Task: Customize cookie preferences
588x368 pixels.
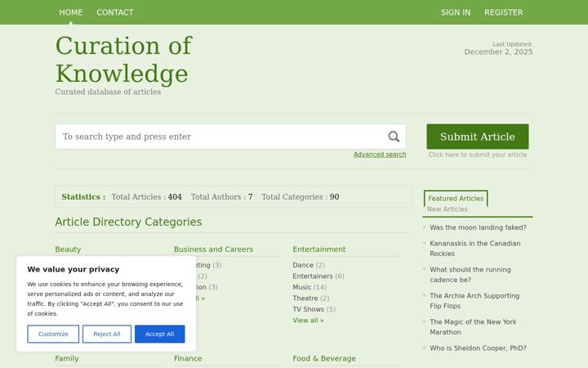Action: tap(53, 334)
